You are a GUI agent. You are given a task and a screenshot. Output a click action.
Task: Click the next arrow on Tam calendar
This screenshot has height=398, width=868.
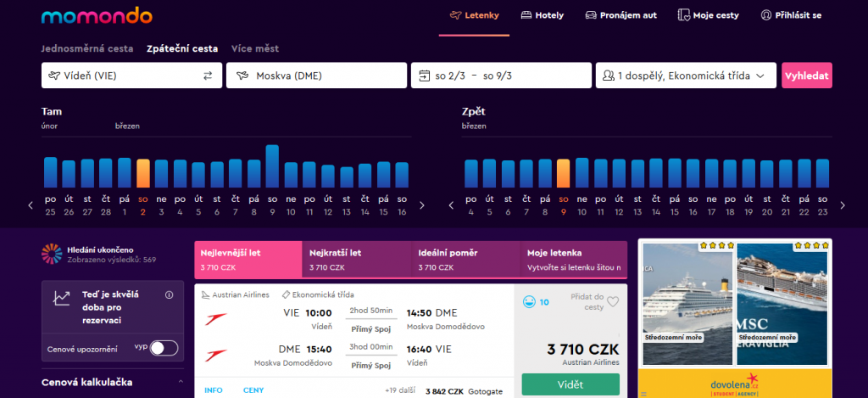422,205
